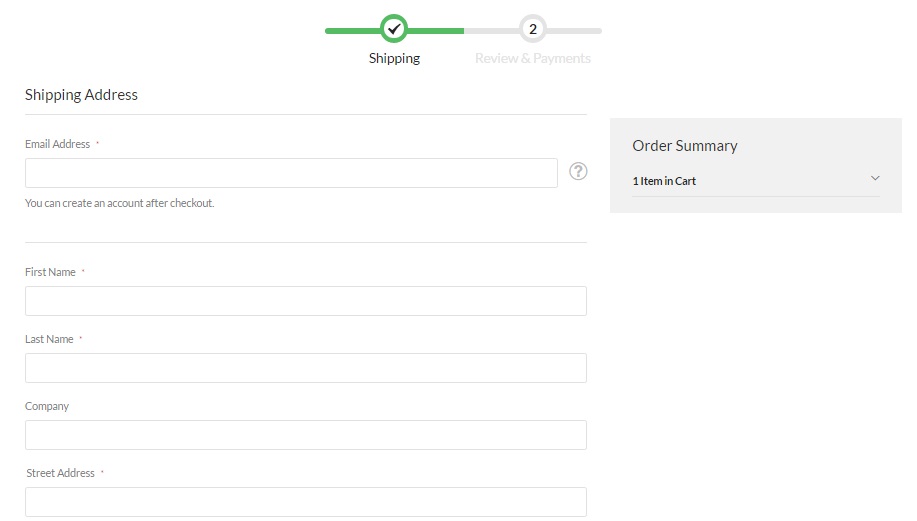This screenshot has width=917, height=521.
Task: Focus the Email Address input field
Action: coord(291,173)
